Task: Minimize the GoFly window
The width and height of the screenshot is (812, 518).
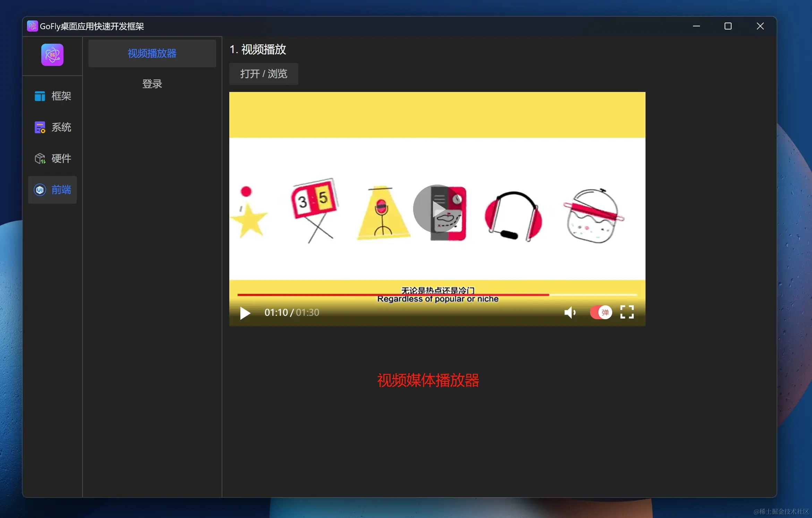Action: click(696, 26)
